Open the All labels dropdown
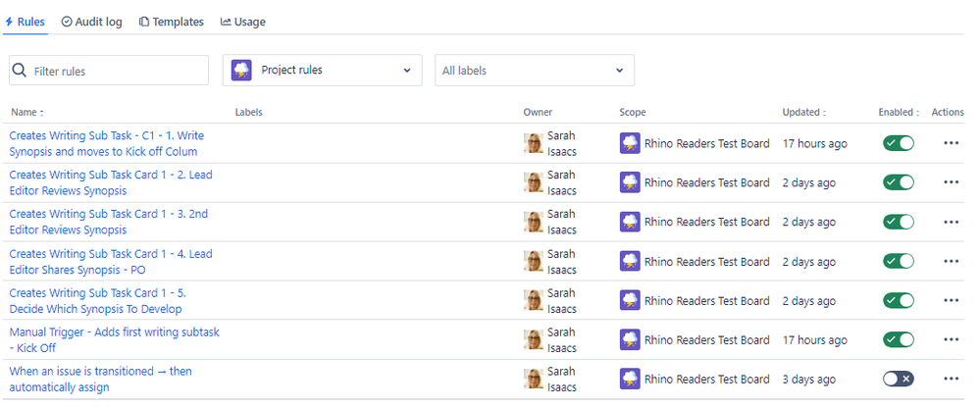This screenshot has height=408, width=980. [x=534, y=71]
